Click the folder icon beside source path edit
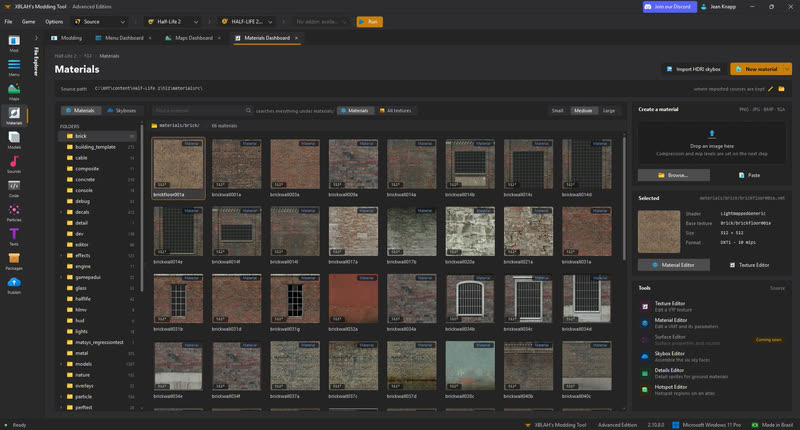Viewport: 800px width, 430px height. [781, 89]
